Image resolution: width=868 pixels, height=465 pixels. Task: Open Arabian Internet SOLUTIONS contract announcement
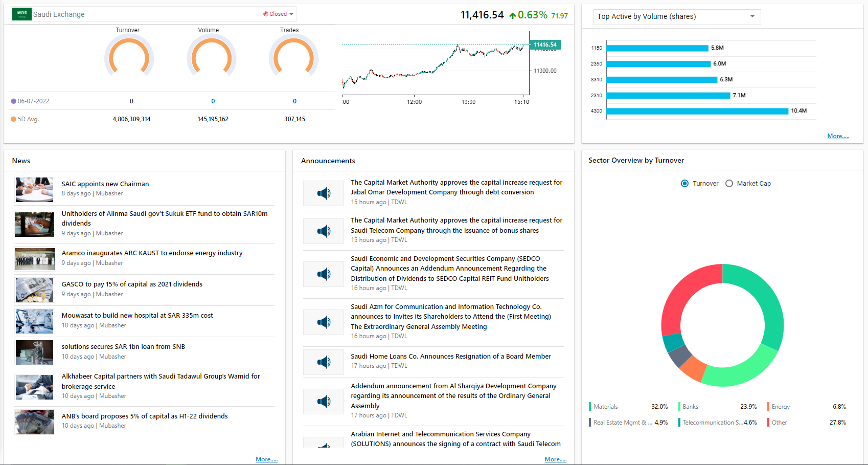click(455, 439)
